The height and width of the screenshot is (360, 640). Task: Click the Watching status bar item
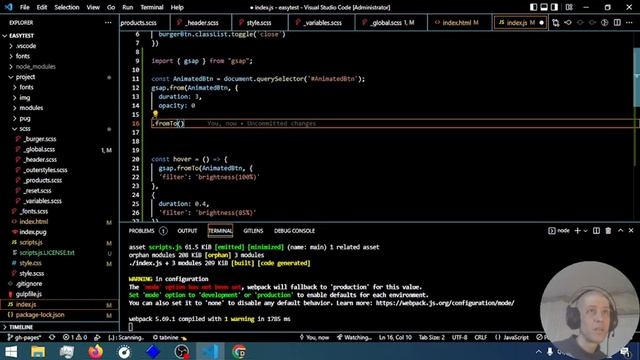click(x=354, y=338)
